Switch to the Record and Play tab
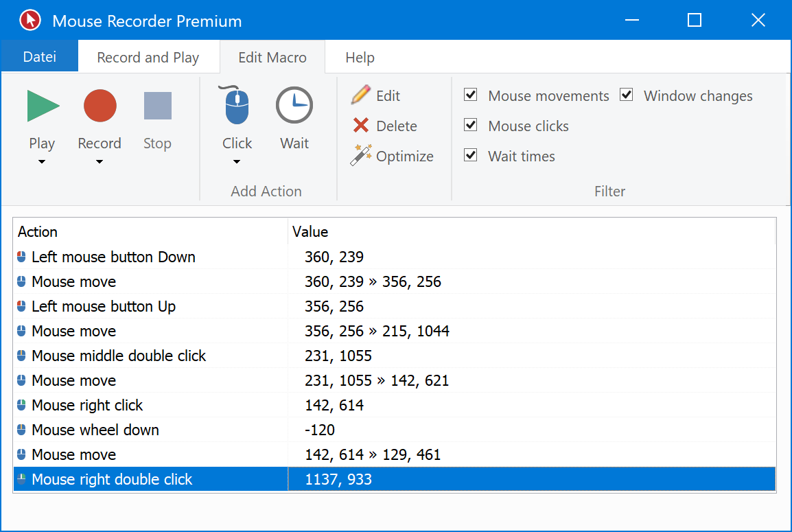The image size is (792, 532). (148, 58)
